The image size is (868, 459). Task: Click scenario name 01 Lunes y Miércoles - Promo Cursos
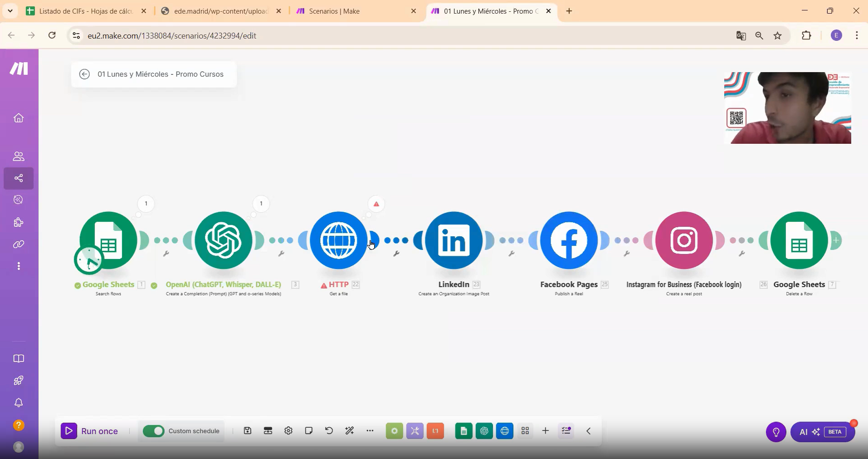[x=161, y=74]
